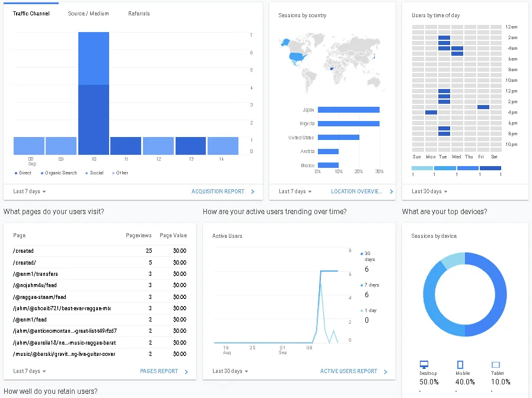Screen dimensions: 532x398
Task: Open the Acquisition Report link
Action: click(x=218, y=192)
